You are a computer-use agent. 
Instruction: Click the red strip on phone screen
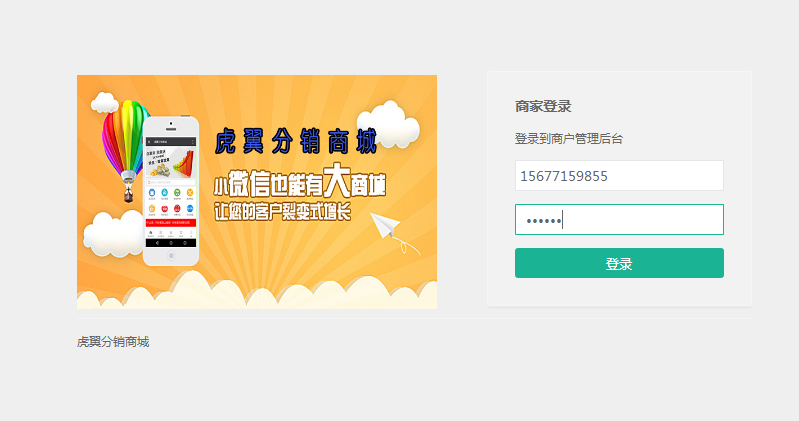[x=171, y=223]
